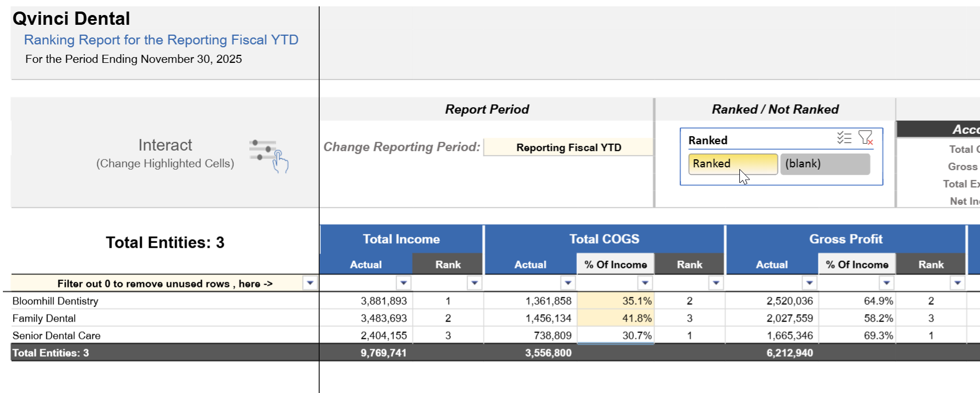Click the slicer multi-select icon

[844, 138]
